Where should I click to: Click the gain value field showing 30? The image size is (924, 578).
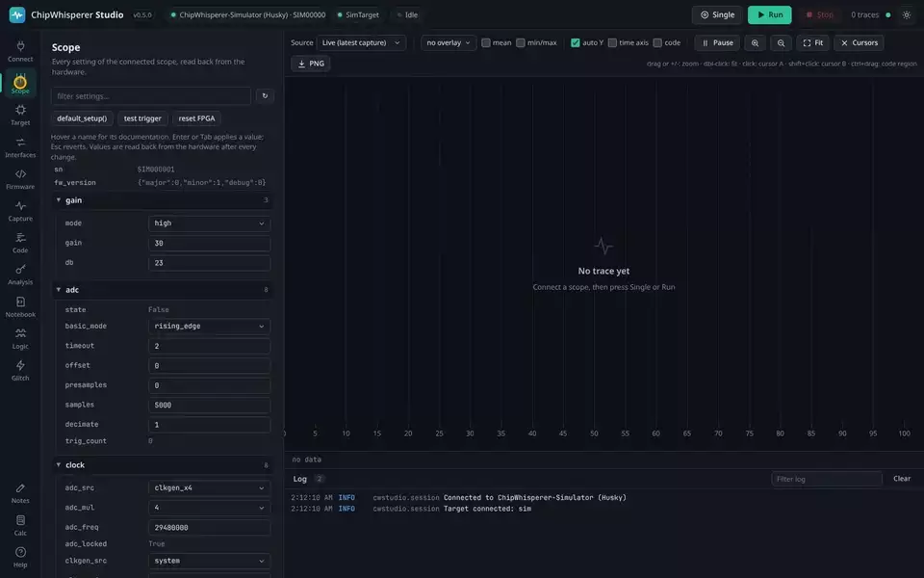tap(209, 243)
